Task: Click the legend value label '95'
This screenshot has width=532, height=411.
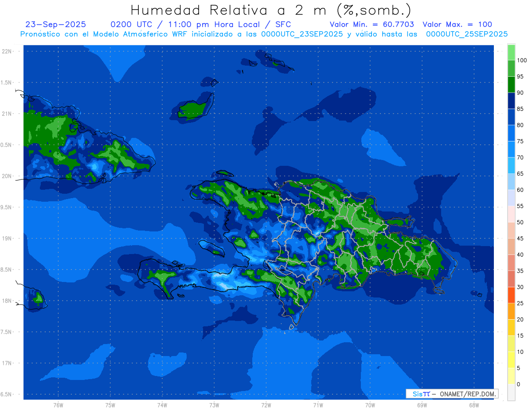Action: (x=520, y=76)
